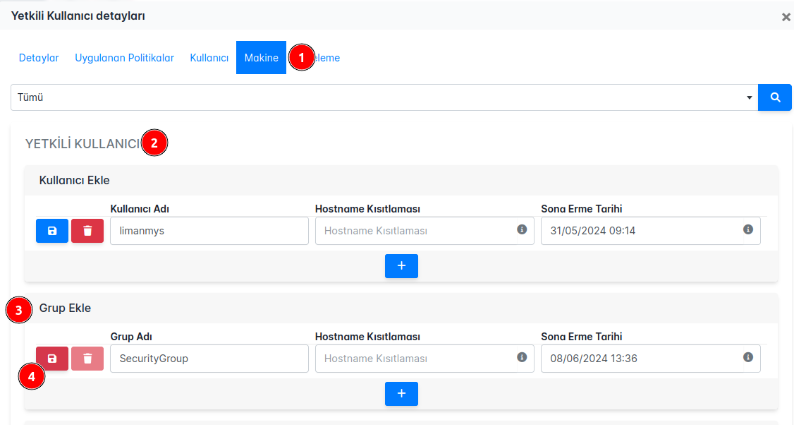This screenshot has height=425, width=804.
Task: Click the Grup Adı label
Action: 131,337
